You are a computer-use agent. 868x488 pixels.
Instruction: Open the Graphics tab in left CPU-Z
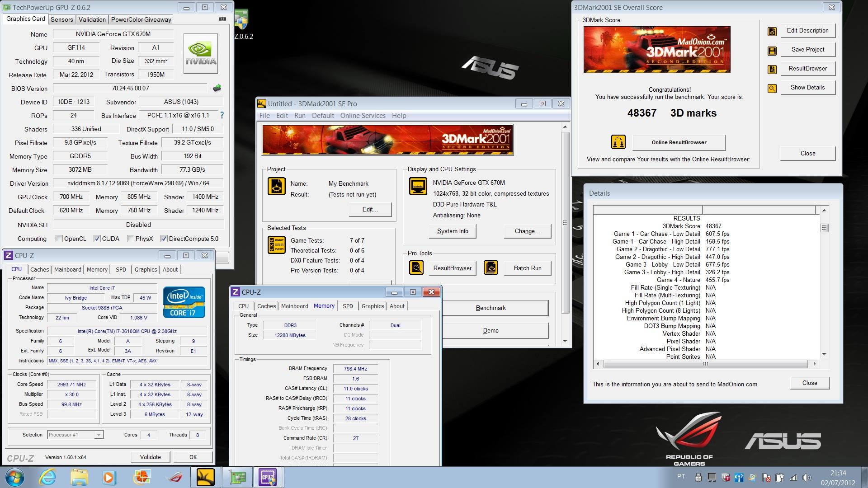pyautogui.click(x=146, y=269)
